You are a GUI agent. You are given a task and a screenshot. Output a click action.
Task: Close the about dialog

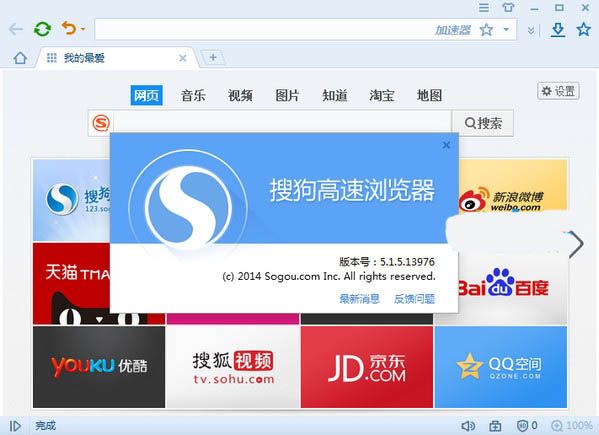click(446, 145)
